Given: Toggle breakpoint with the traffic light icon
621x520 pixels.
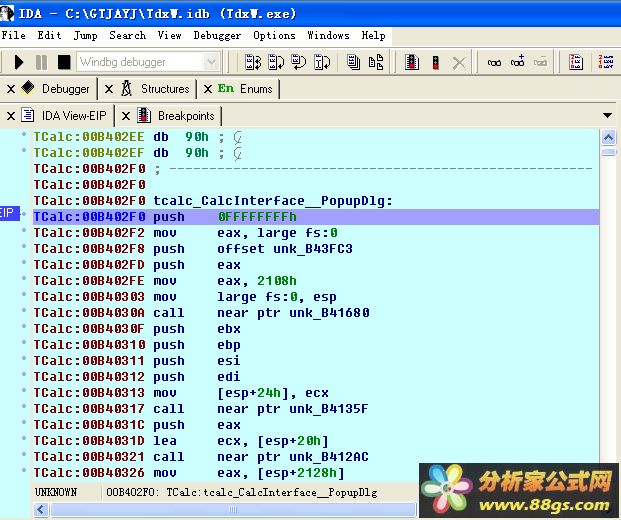Looking at the screenshot, I should tap(436, 63).
